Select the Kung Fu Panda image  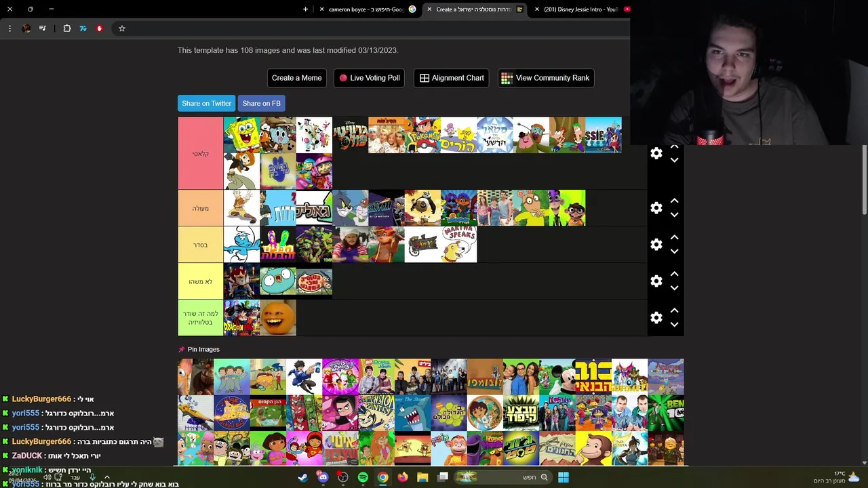422,207
